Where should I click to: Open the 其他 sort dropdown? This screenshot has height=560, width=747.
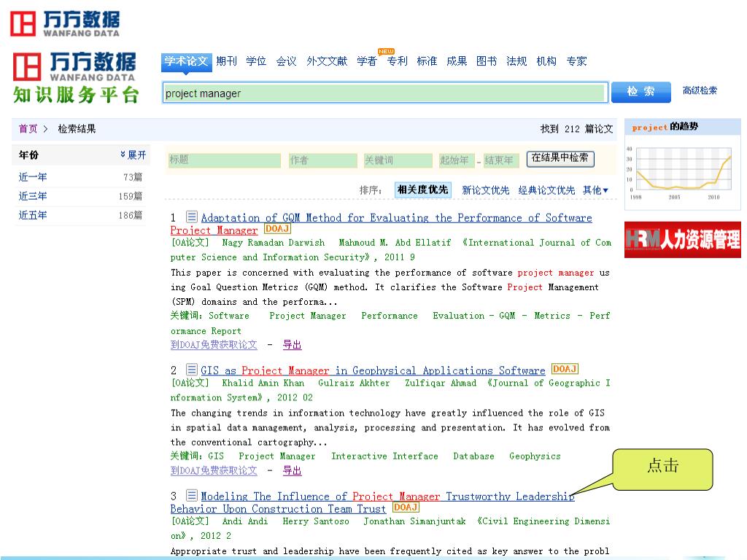pos(595,190)
